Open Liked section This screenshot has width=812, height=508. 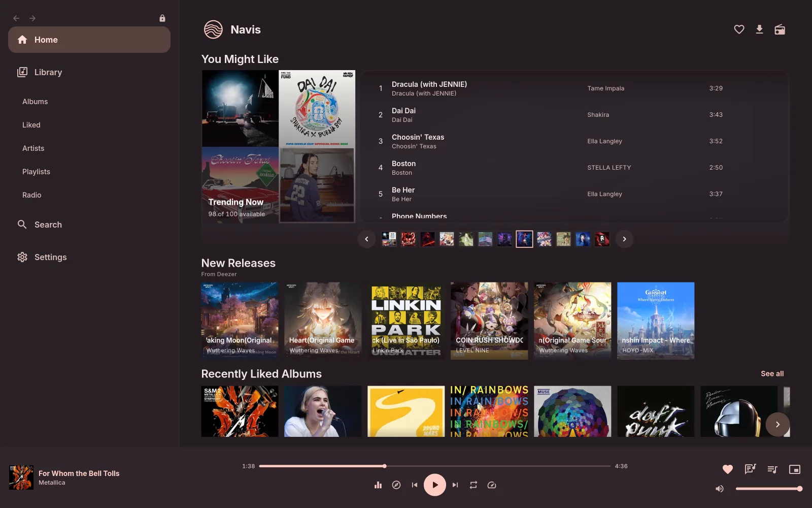[x=31, y=125]
